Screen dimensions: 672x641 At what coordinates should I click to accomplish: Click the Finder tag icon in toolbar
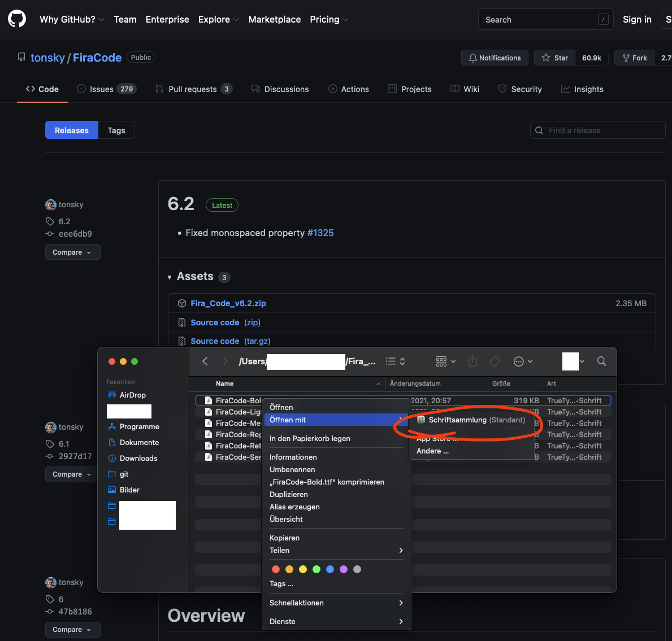click(x=495, y=361)
